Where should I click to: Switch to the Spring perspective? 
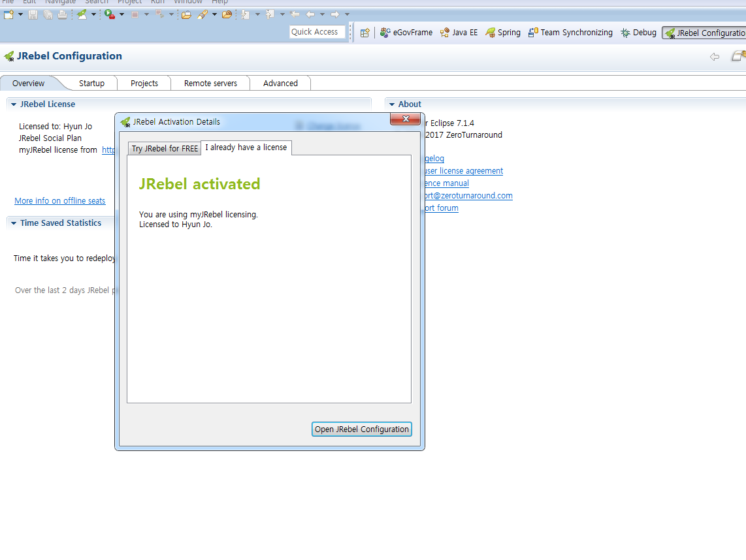tap(503, 33)
